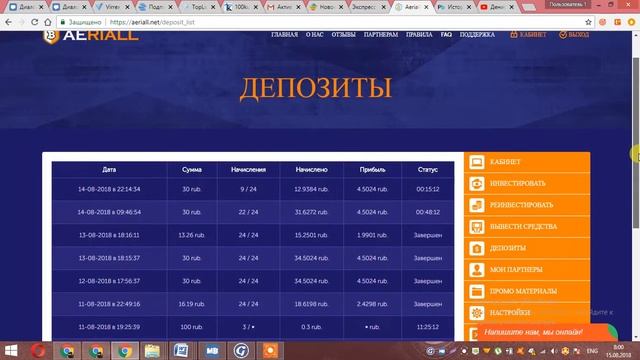Open the Кабинет sidebar monitor icon

476,162
